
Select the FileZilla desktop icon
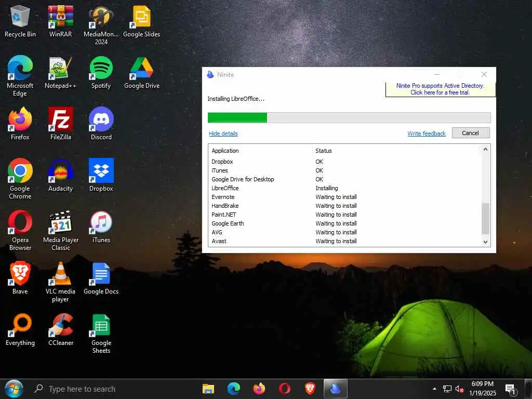60,124
